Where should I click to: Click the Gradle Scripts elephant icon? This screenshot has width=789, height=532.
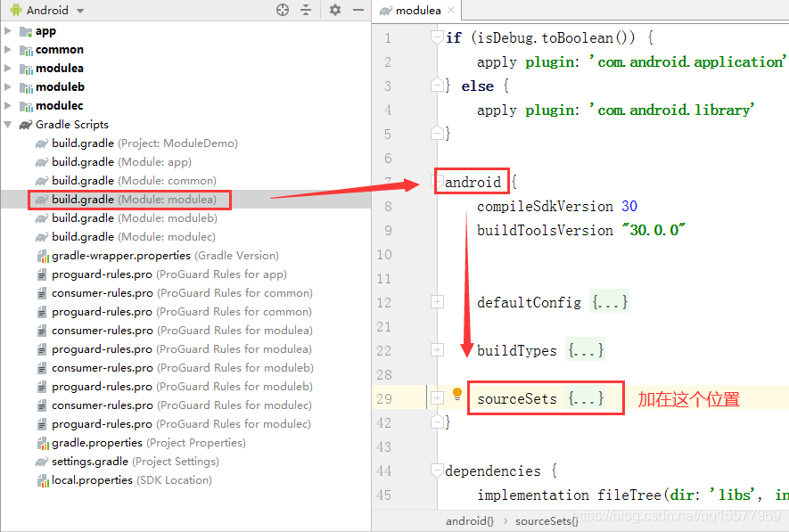click(x=26, y=125)
